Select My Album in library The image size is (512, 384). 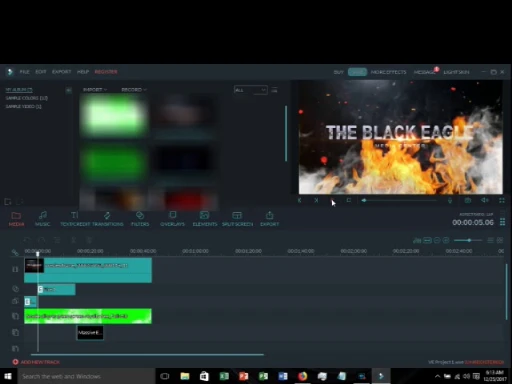19,90
